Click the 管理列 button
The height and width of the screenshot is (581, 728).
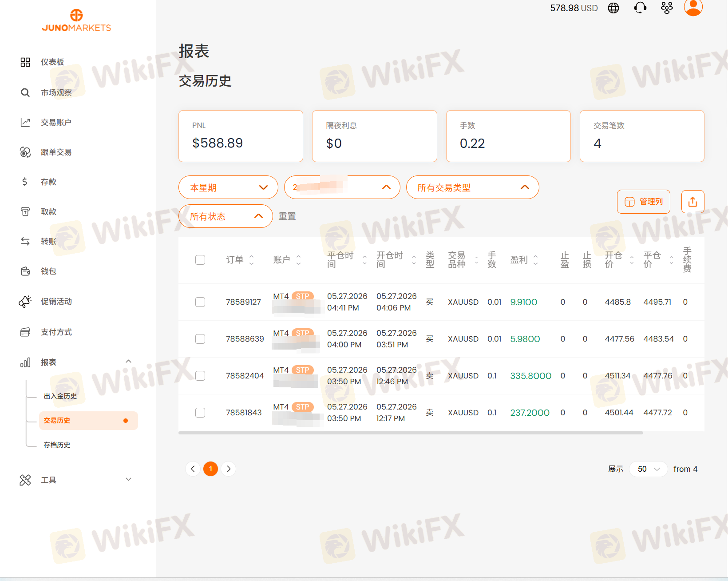(643, 202)
